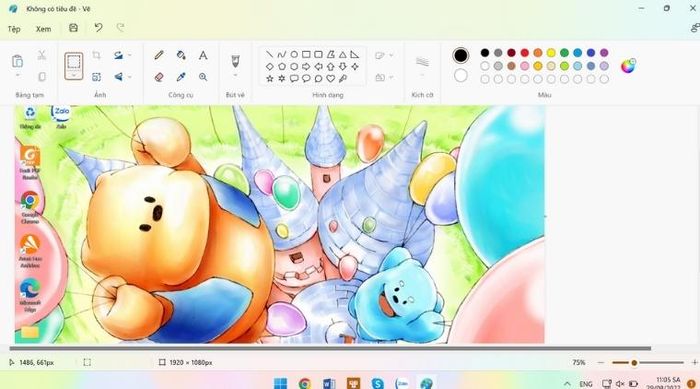Viewport: 700px width, 389px height.
Task: Select the straight line shape
Action: click(x=270, y=54)
